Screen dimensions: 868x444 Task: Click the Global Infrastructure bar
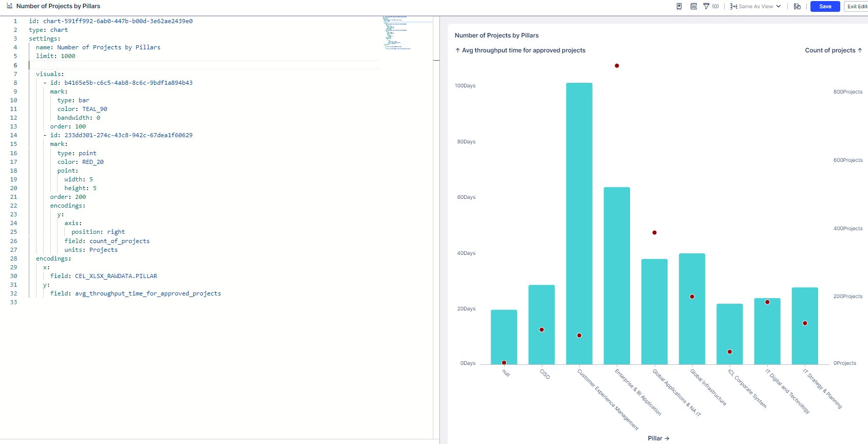tap(692, 309)
